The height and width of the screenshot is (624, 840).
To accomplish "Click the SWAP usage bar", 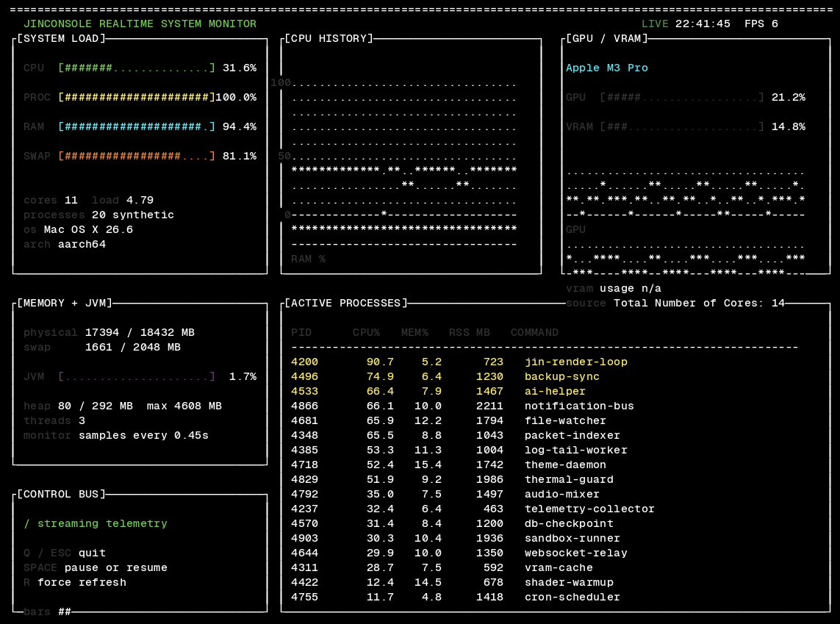I will click(x=137, y=157).
